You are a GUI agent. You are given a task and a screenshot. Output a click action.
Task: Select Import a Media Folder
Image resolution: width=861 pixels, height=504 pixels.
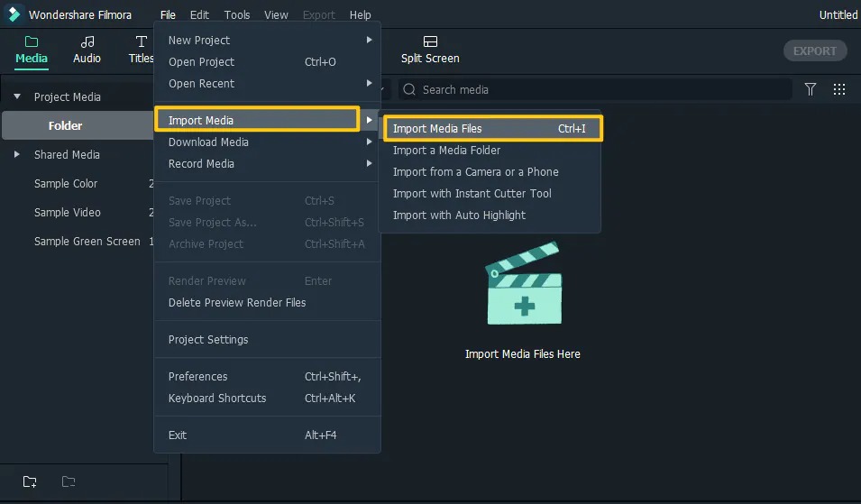pyautogui.click(x=446, y=150)
